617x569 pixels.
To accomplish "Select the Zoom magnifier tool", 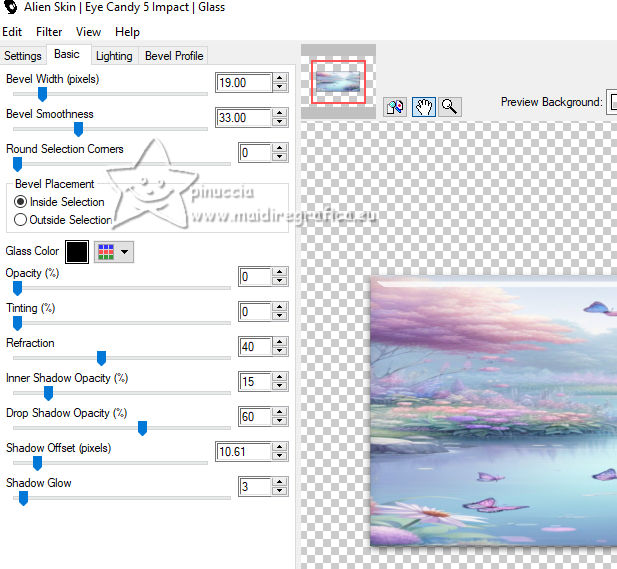I will pos(450,107).
